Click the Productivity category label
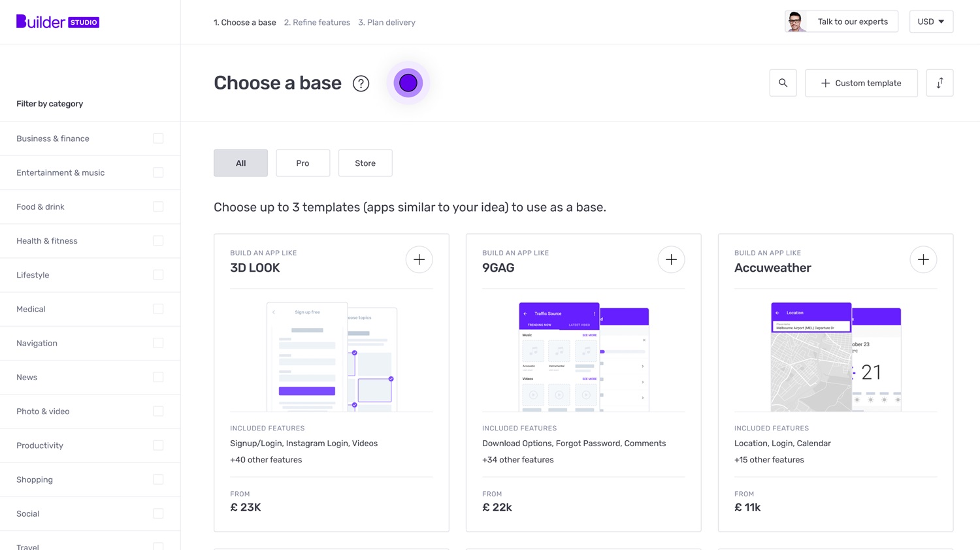 pos(40,445)
